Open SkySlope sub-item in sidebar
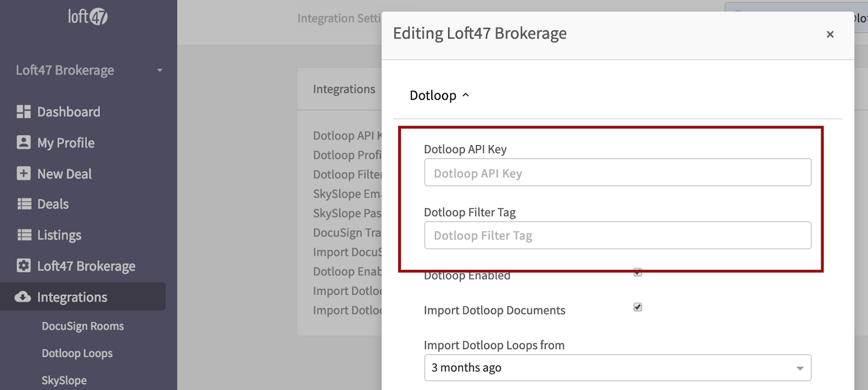The image size is (868, 390). [x=64, y=380]
